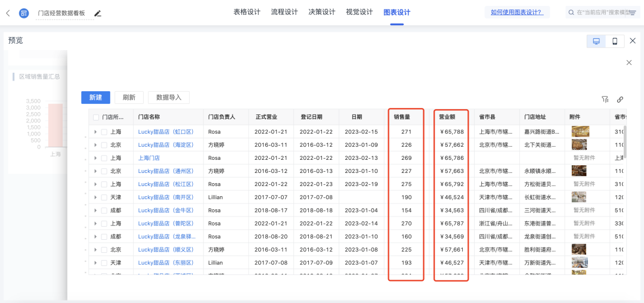Click the back arrow icon at top left
This screenshot has height=303, width=644.
coord(8,13)
